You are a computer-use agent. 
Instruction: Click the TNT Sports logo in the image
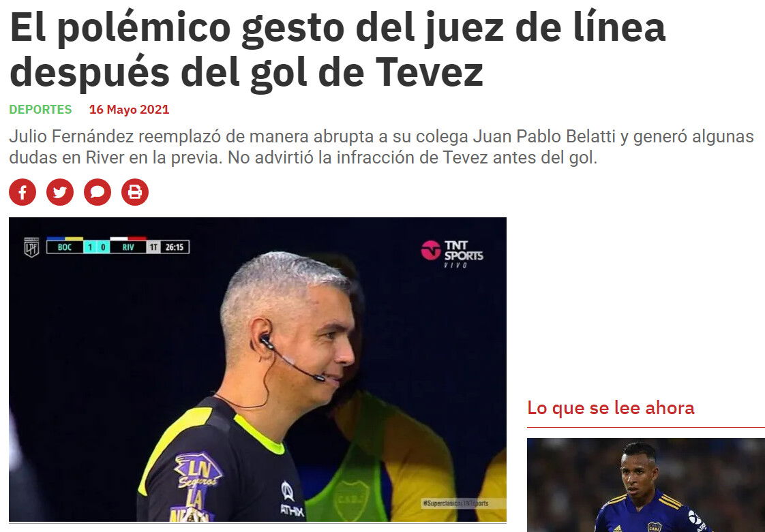tap(452, 253)
